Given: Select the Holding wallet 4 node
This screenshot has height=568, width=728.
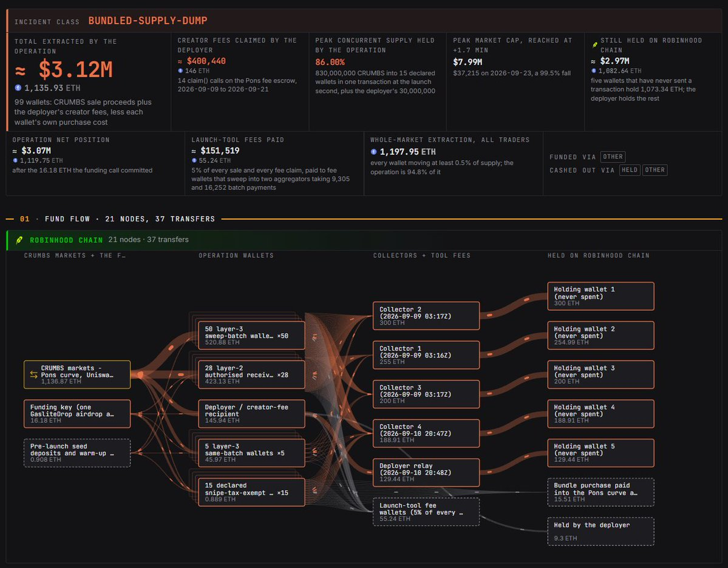Looking at the screenshot, I should click(x=600, y=413).
